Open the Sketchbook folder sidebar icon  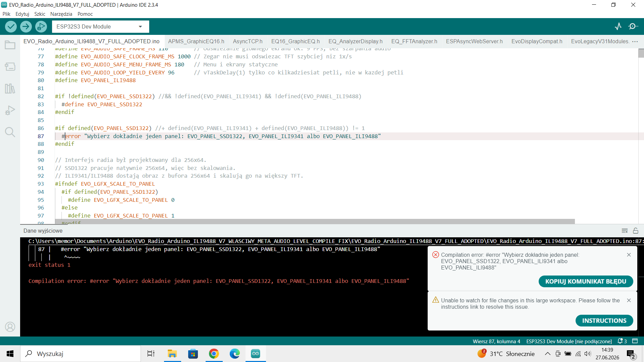(x=10, y=45)
